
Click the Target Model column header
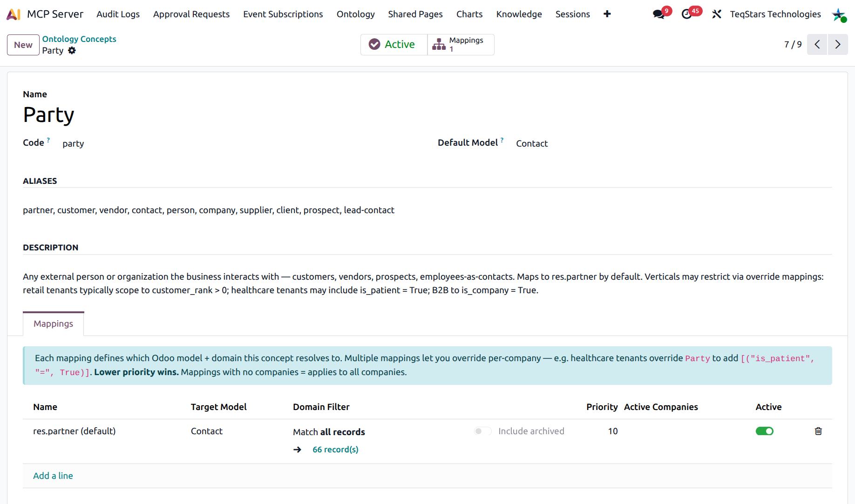click(x=218, y=407)
